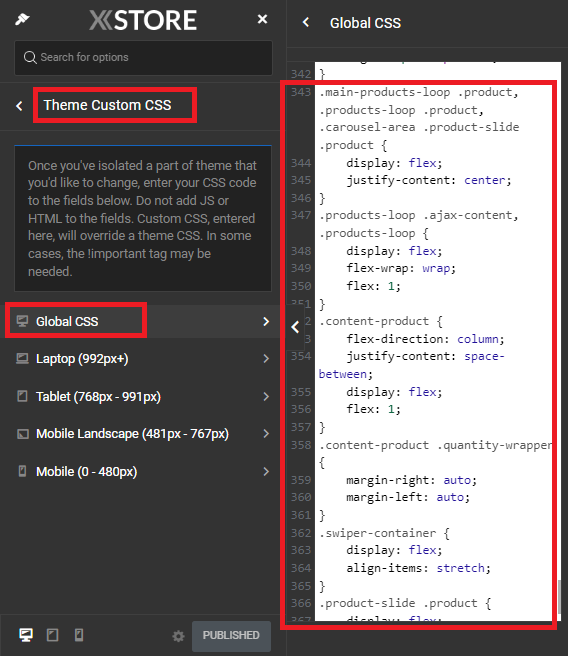Click 'margin-right: auto;' on line 359
The width and height of the screenshot is (568, 656).
point(412,480)
